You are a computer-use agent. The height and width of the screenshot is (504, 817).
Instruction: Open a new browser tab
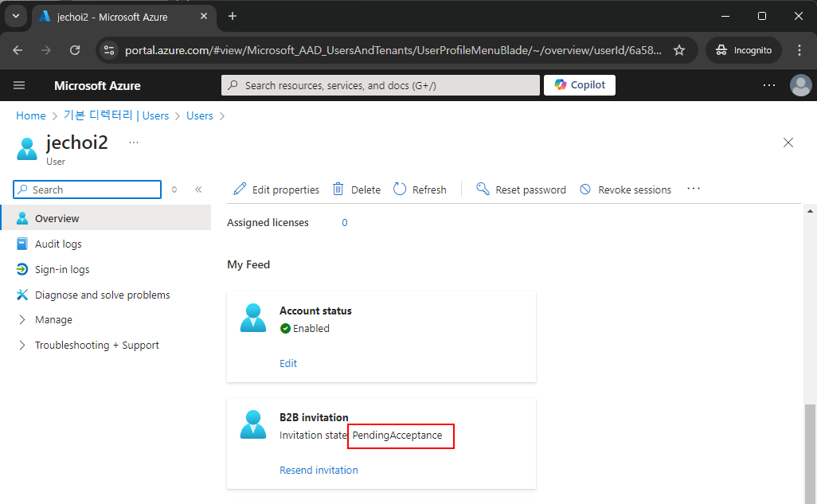pyautogui.click(x=233, y=16)
